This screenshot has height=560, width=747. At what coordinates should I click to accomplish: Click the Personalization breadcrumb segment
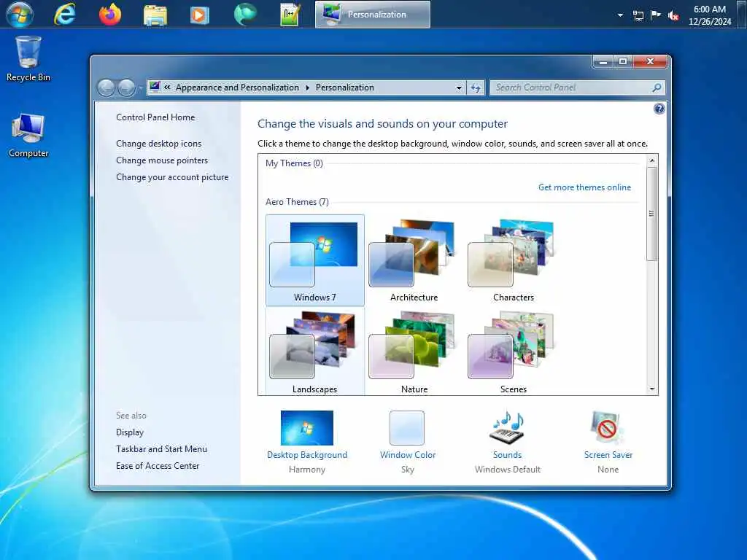coord(344,87)
